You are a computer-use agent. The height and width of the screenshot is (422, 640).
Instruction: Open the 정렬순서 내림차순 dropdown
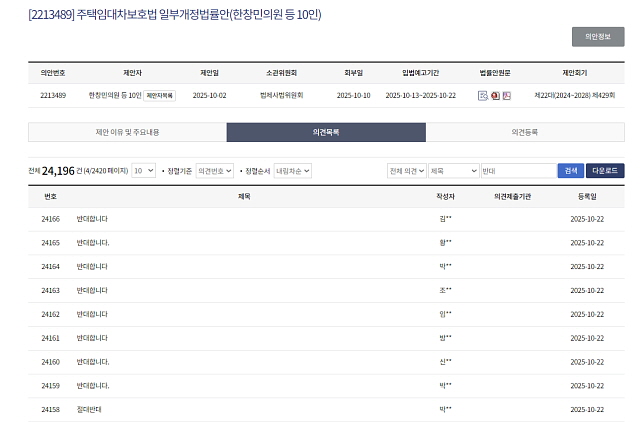click(x=293, y=171)
